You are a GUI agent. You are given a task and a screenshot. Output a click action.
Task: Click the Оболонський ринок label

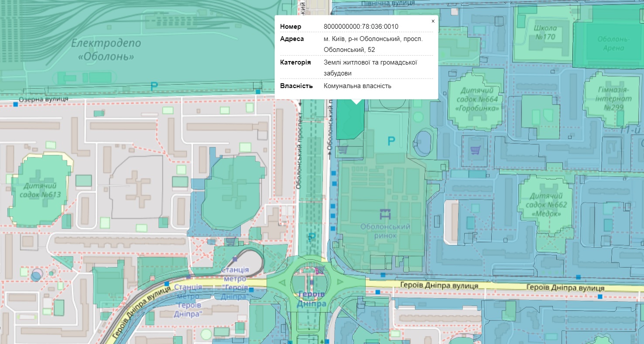tap(385, 231)
